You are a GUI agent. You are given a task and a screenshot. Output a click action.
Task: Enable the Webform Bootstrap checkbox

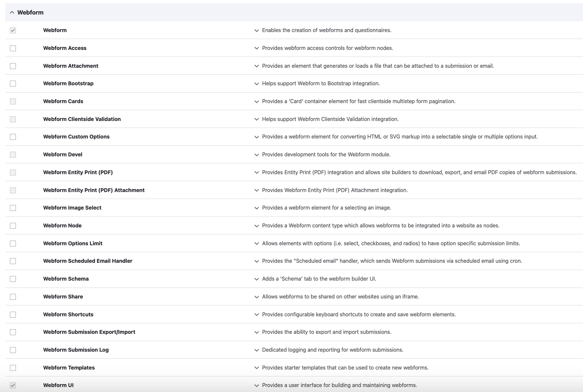[13, 84]
